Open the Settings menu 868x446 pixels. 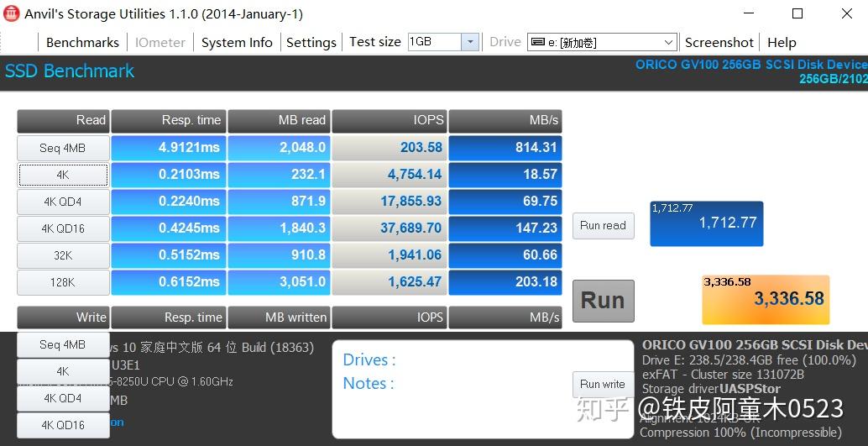click(311, 42)
